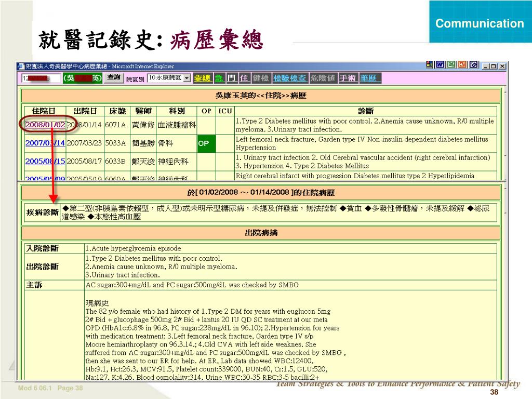The width and height of the screenshot is (532, 399).
Task: Launch PowerPoint from the title bar icon
Action: (462, 64)
